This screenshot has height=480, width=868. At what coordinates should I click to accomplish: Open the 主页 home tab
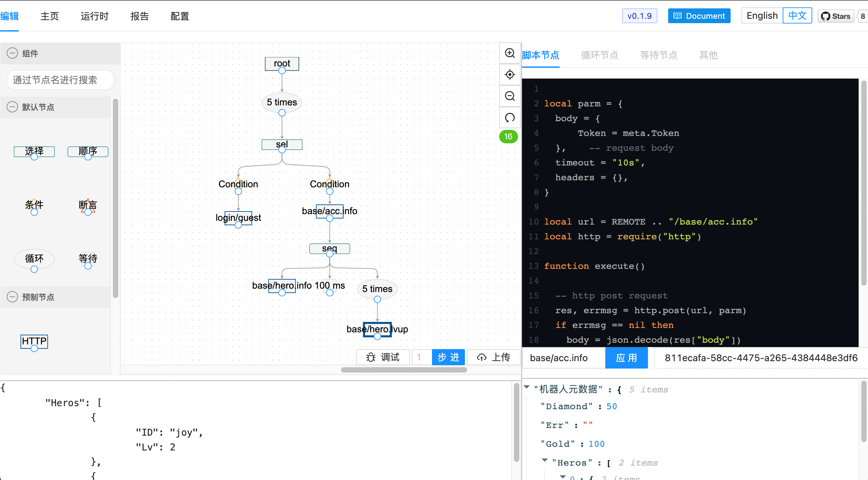49,16
